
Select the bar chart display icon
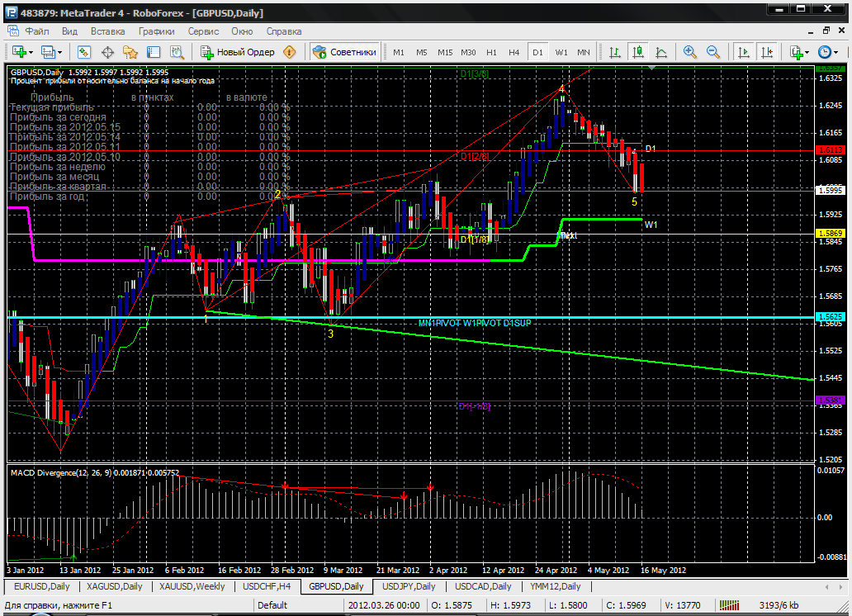615,52
